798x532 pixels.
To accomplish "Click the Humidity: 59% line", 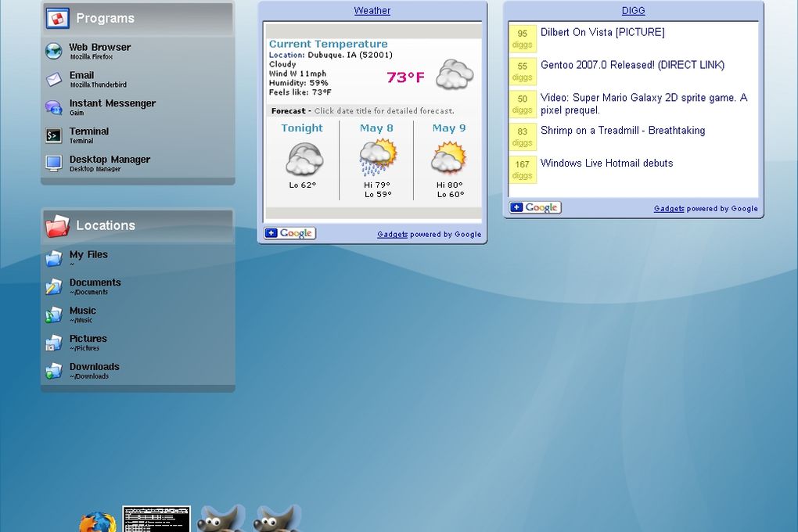I will tap(298, 83).
